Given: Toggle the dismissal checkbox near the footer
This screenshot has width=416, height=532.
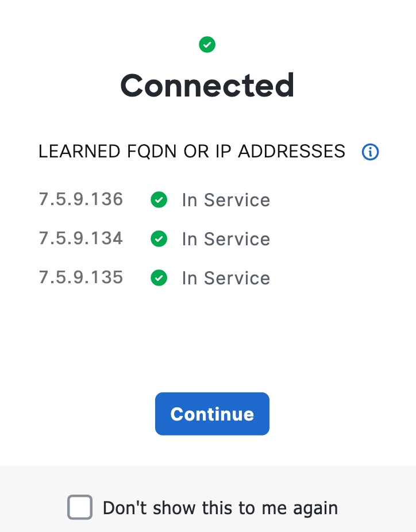Looking at the screenshot, I should [79, 507].
